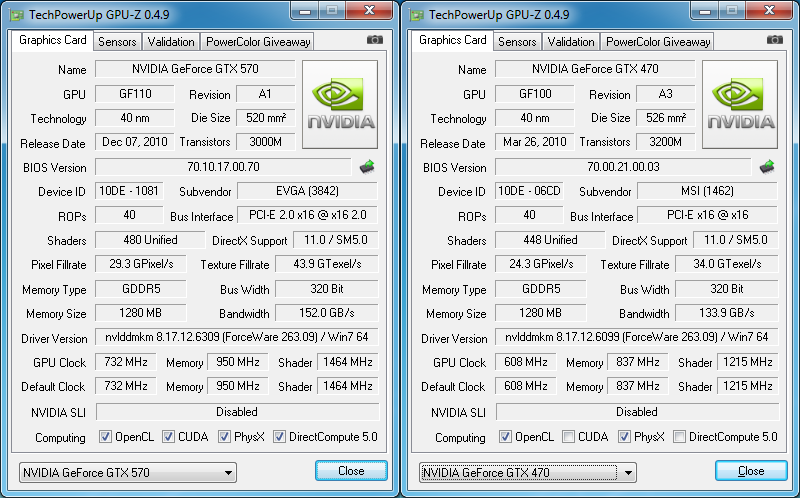Click Transistors value 3000M
800x498 pixels.
[266, 142]
